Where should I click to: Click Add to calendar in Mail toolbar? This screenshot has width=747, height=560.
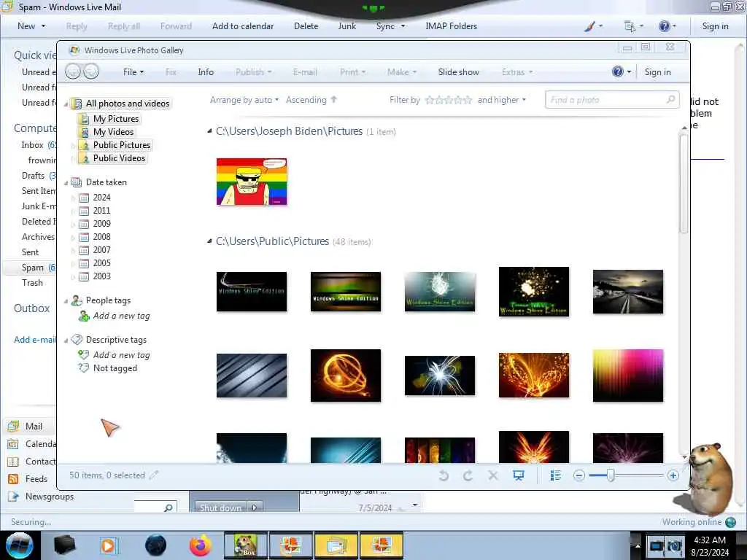point(243,26)
